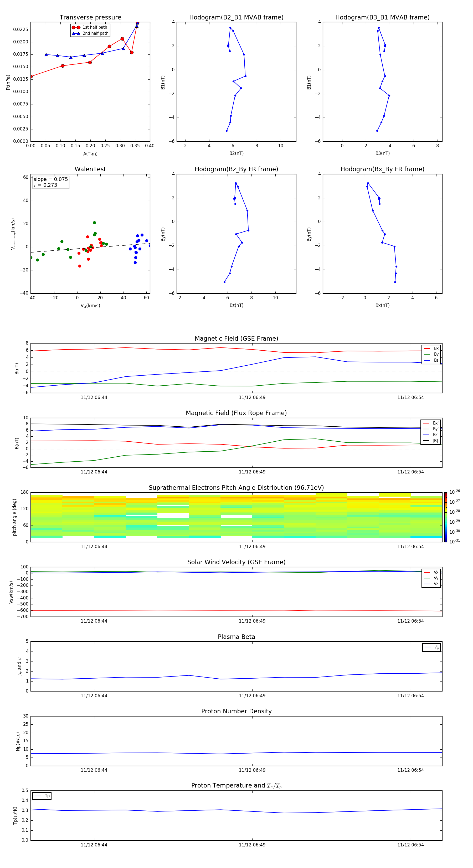
Task: Click the "Transverse pressure" plot title
Action: click(90, 18)
